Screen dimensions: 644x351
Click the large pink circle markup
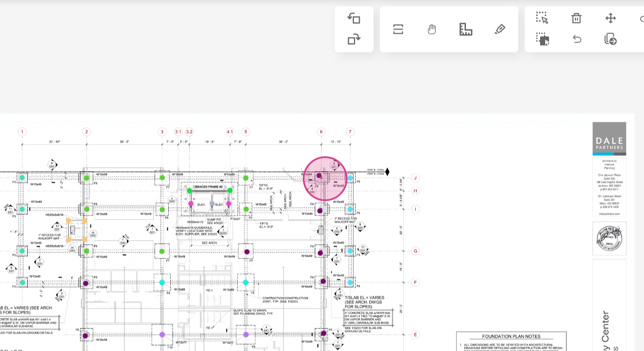click(325, 179)
